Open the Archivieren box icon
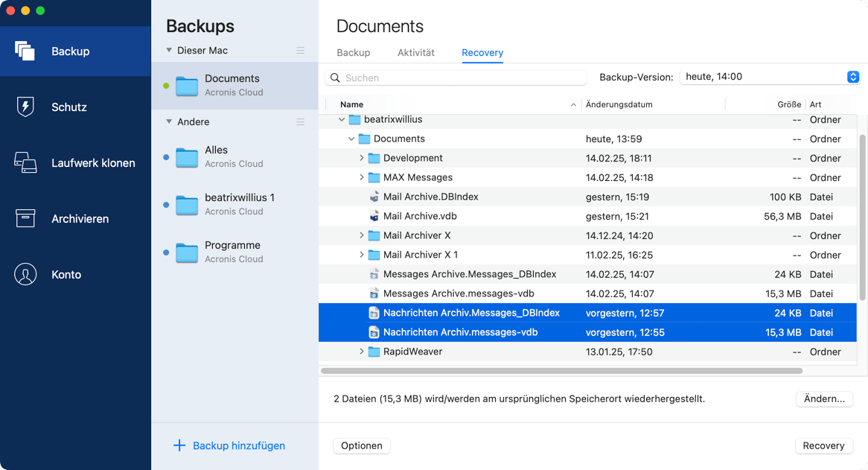Image resolution: width=868 pixels, height=470 pixels. (x=25, y=219)
